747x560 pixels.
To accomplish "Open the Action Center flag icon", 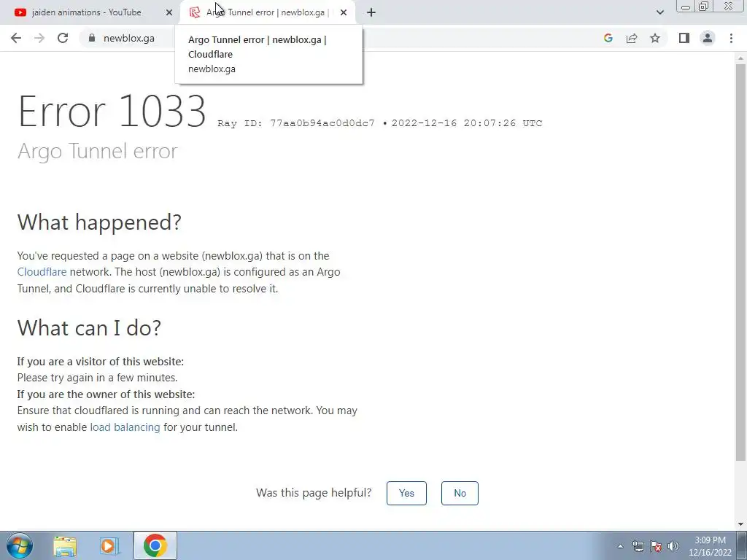I will point(656,546).
